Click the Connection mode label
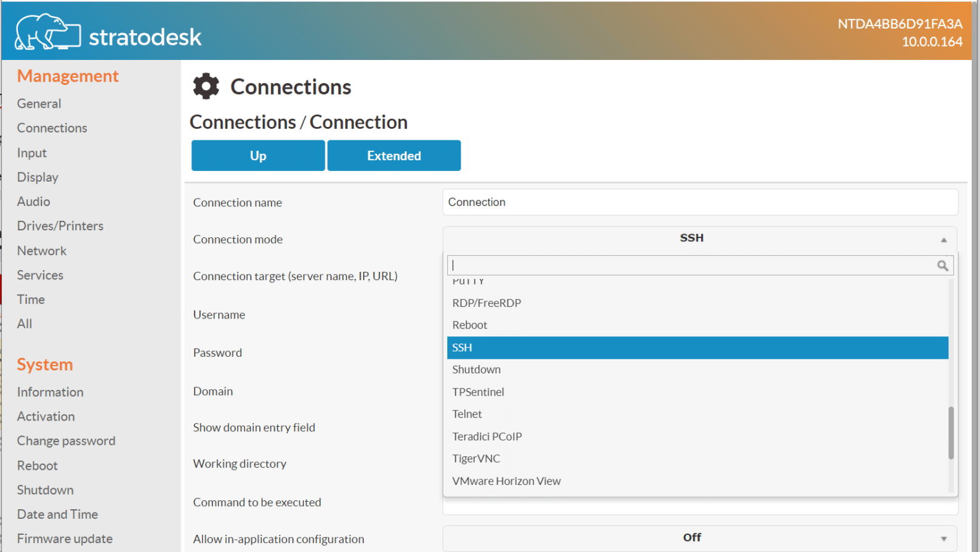Viewport: 980px width, 552px height. (238, 239)
